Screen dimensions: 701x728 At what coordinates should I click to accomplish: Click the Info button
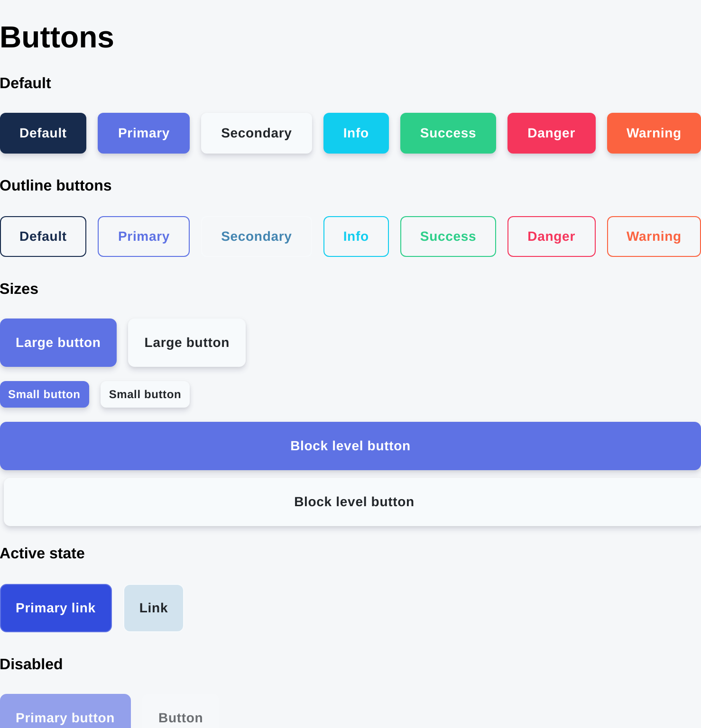click(356, 133)
